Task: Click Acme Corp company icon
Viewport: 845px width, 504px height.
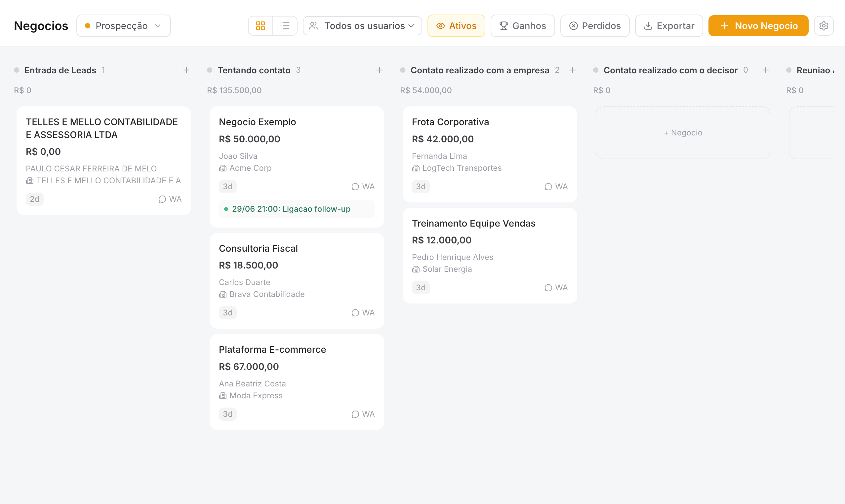Action: point(222,168)
